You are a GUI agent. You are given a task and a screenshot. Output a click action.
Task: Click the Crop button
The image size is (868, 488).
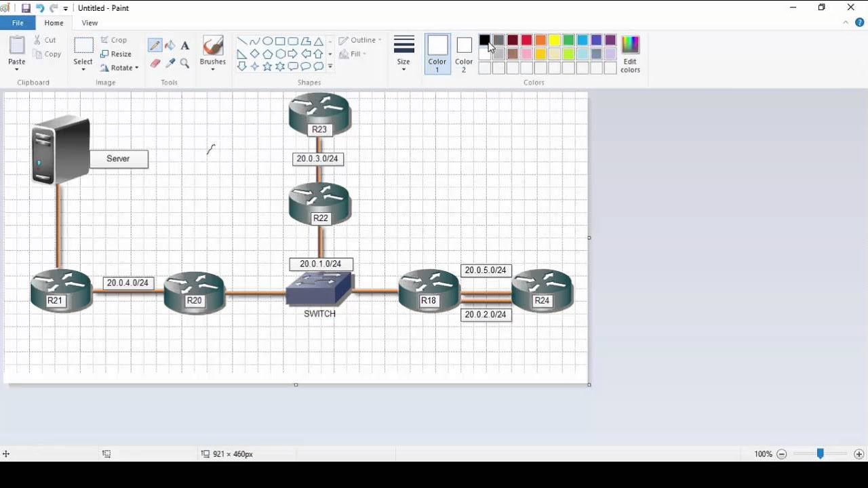(x=113, y=40)
